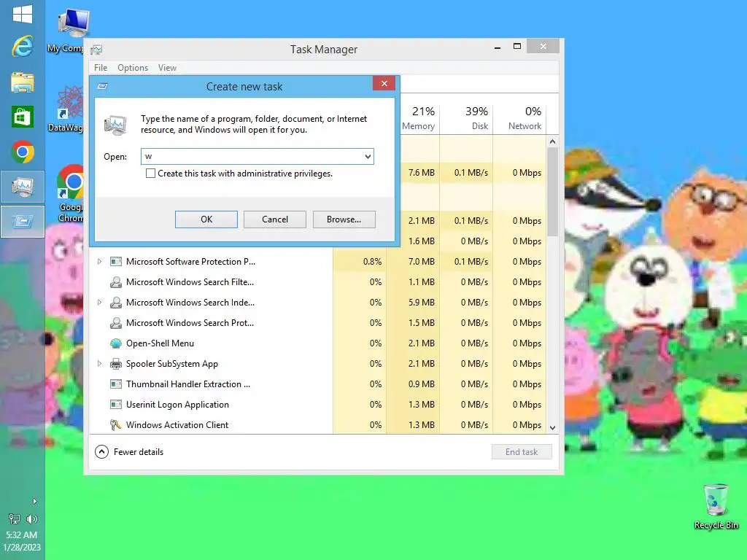Show hidden tray icons arrow

coord(34,501)
